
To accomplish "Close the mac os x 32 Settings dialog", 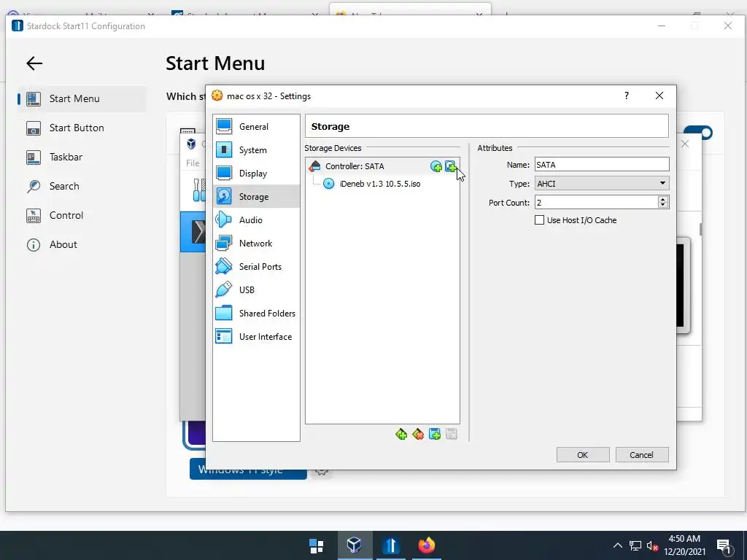I will tap(659, 96).
